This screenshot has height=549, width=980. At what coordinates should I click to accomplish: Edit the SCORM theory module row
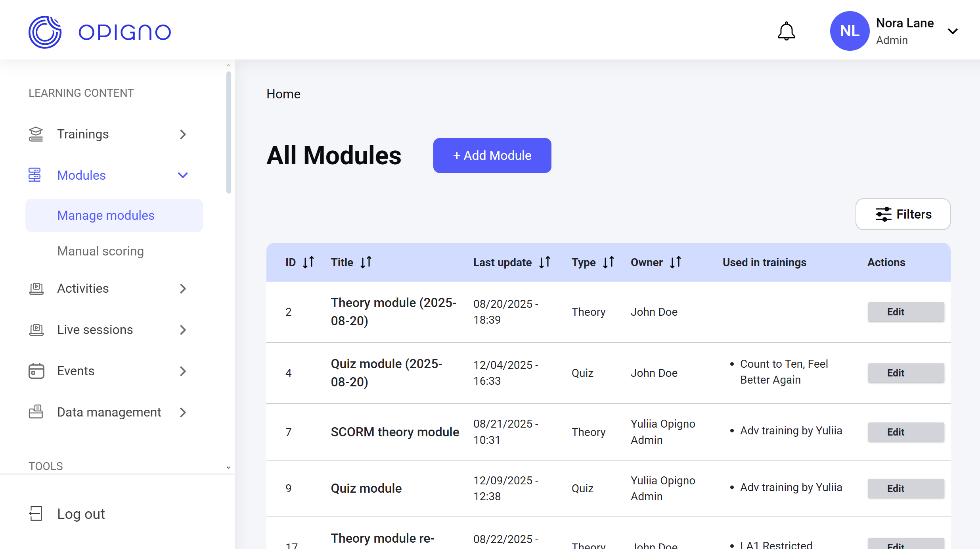point(906,432)
